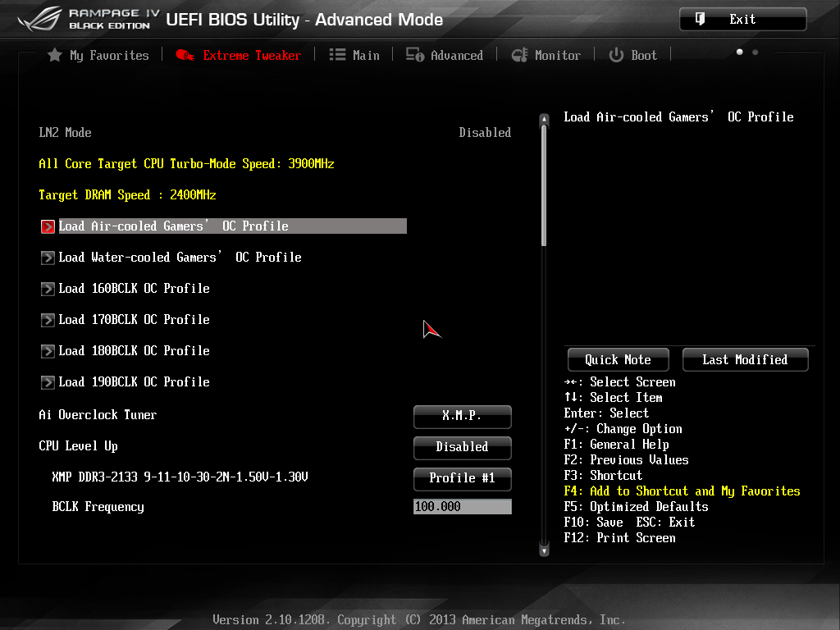The image size is (840, 630).
Task: Open the Boot tab
Action: [x=643, y=55]
